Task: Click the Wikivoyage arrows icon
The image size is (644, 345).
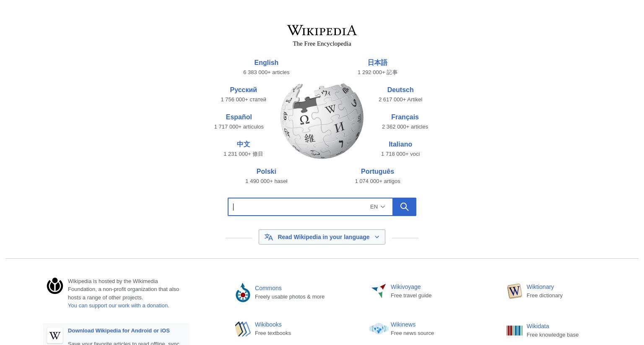Action: [x=379, y=291]
